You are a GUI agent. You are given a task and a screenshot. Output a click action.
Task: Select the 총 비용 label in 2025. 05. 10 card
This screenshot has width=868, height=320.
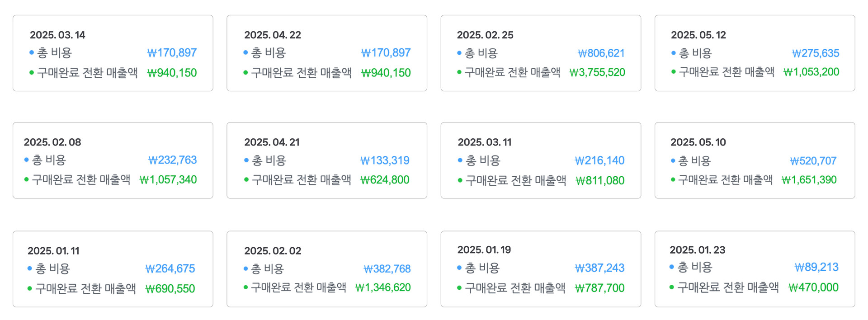tap(694, 160)
